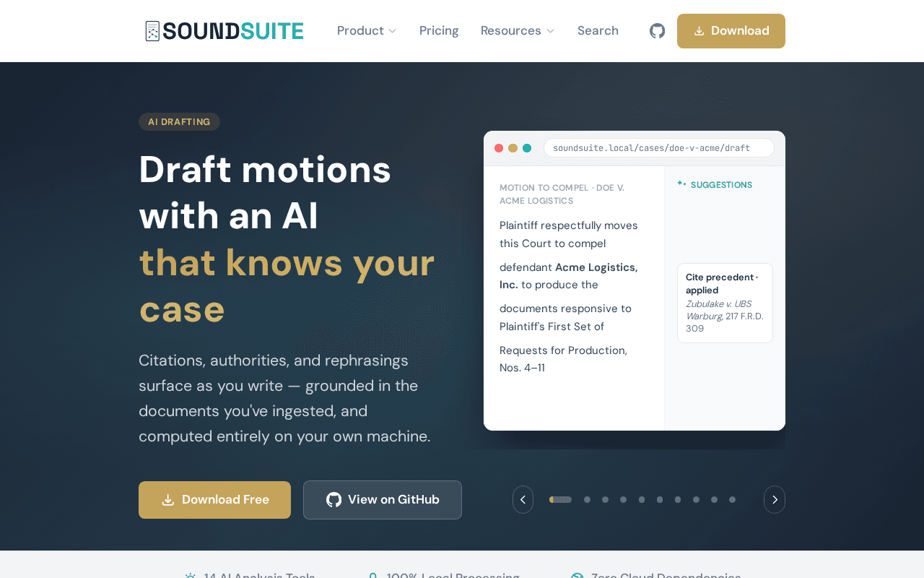The height and width of the screenshot is (578, 924).
Task: Click the Suggestions sparkle icon
Action: (x=681, y=184)
